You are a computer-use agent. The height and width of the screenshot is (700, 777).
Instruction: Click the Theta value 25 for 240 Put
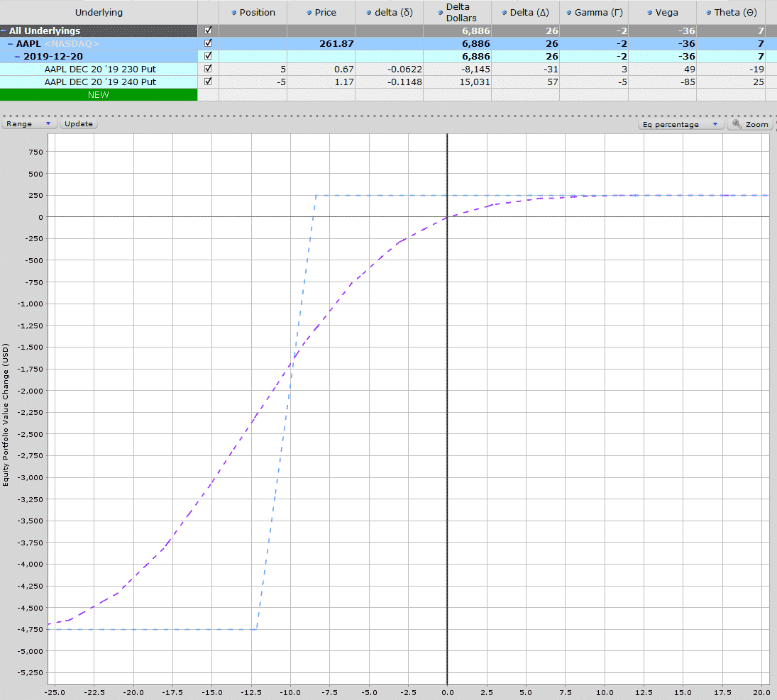[759, 82]
